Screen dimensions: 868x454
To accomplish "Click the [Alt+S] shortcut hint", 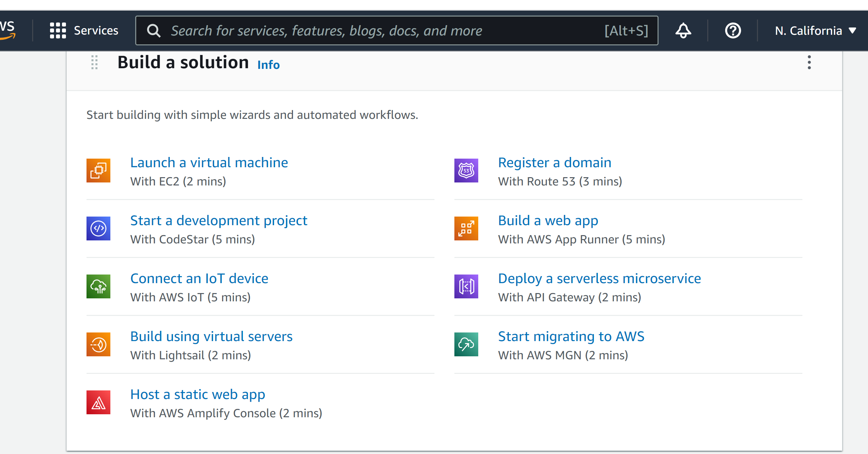I will (x=626, y=31).
